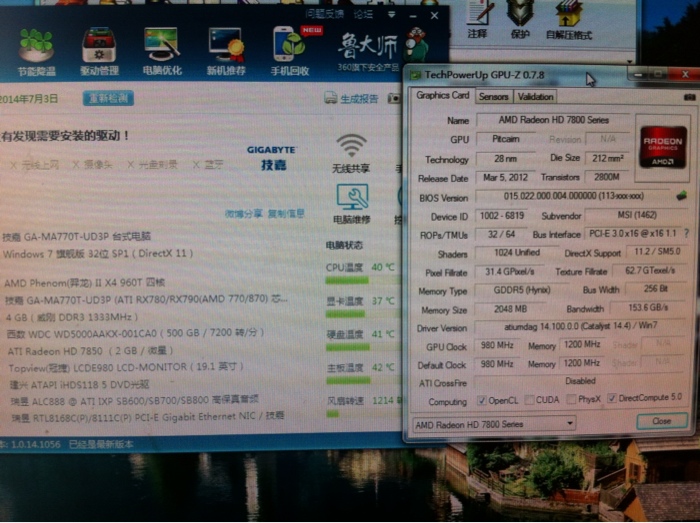Click 论坛 forum link in title bar

coord(363,15)
